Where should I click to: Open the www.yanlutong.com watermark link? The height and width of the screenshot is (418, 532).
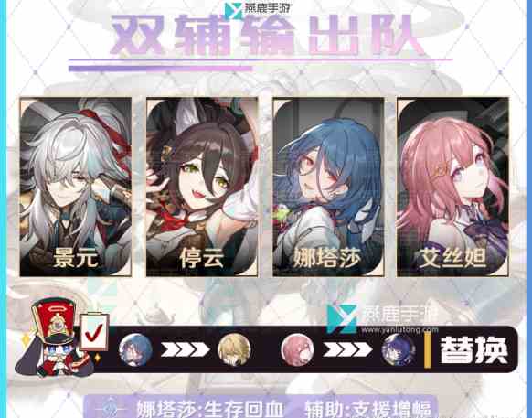399,329
